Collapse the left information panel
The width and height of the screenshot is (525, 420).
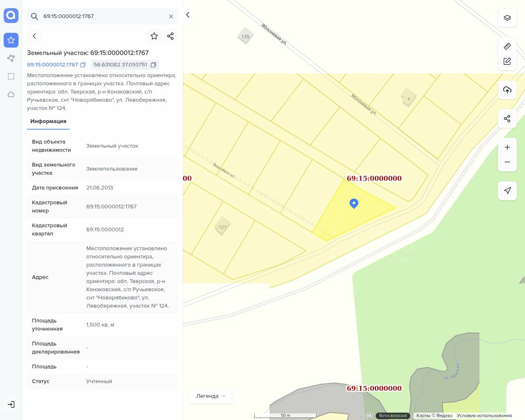coord(188,15)
